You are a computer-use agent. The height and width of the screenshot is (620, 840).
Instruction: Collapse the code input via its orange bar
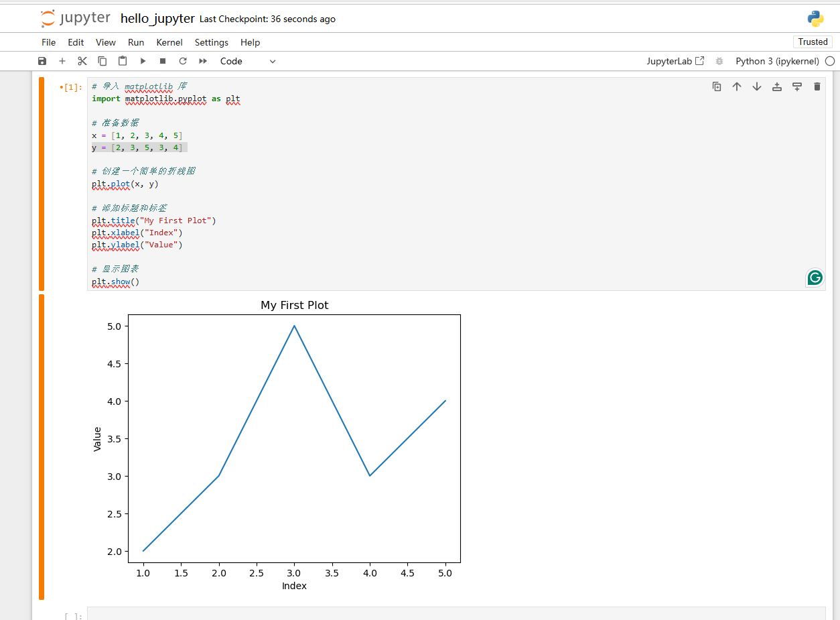42,184
